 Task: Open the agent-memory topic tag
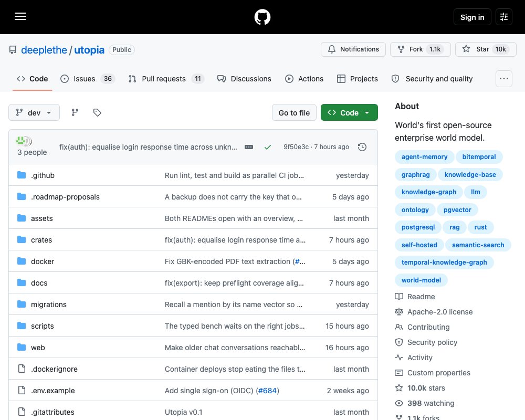[x=424, y=157]
